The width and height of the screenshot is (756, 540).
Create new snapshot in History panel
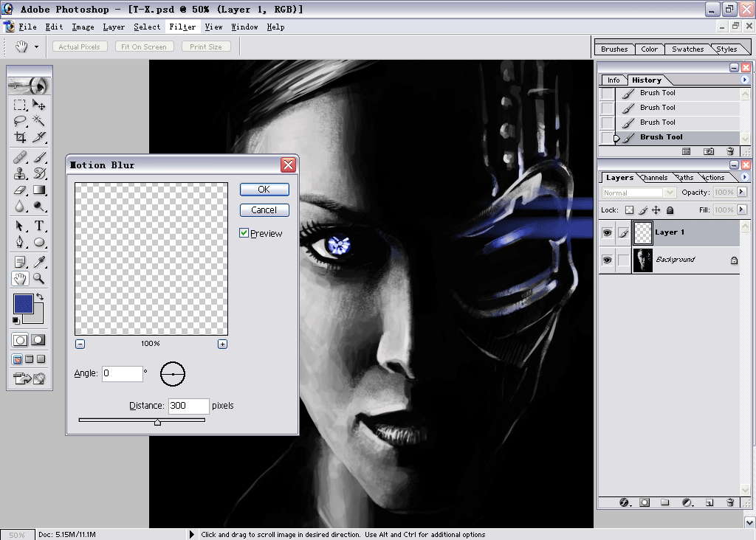[x=708, y=151]
